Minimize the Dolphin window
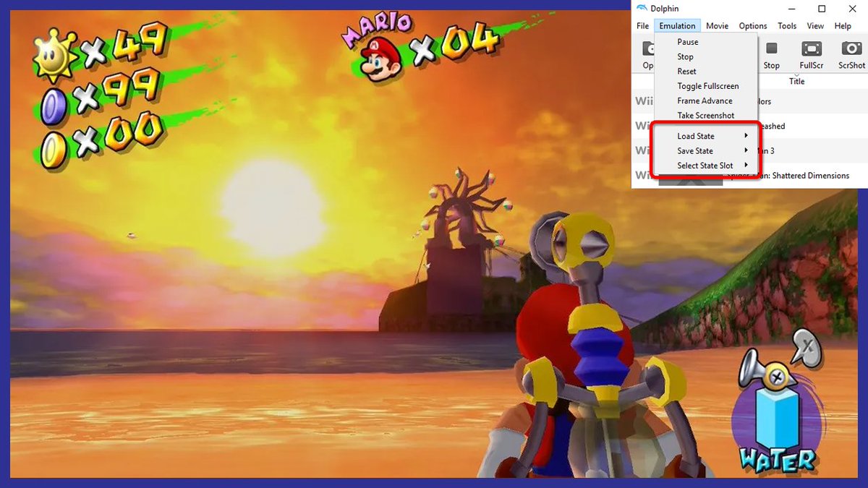 [791, 9]
